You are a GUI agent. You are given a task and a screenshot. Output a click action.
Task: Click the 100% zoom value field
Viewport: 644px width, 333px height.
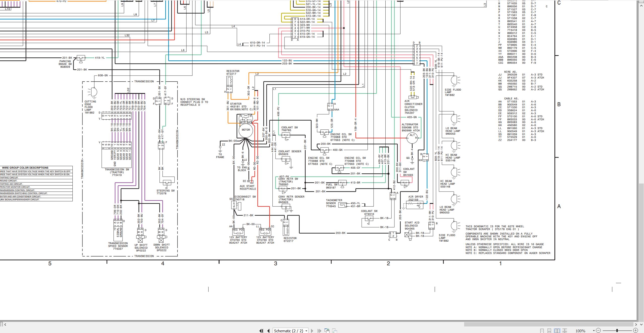coord(581,331)
